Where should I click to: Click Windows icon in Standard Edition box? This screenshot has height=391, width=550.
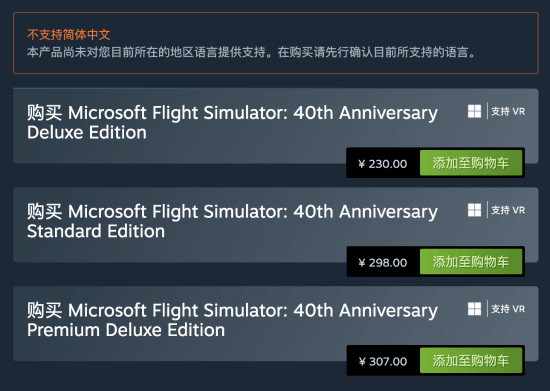point(474,210)
